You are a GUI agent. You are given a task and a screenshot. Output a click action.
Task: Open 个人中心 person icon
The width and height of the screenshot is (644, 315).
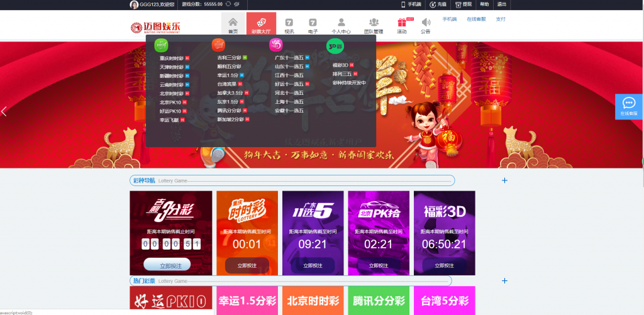pos(341,23)
